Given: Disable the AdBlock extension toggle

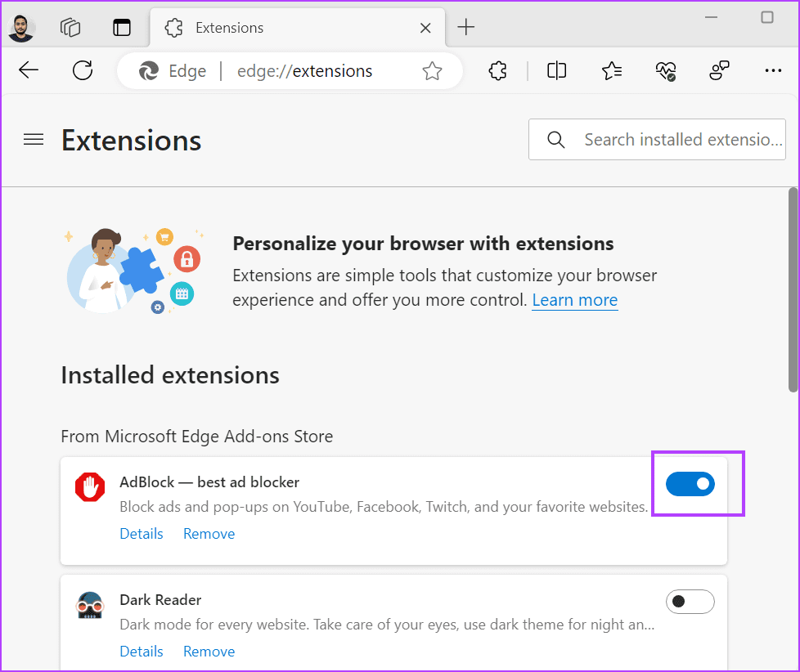Looking at the screenshot, I should coord(690,484).
